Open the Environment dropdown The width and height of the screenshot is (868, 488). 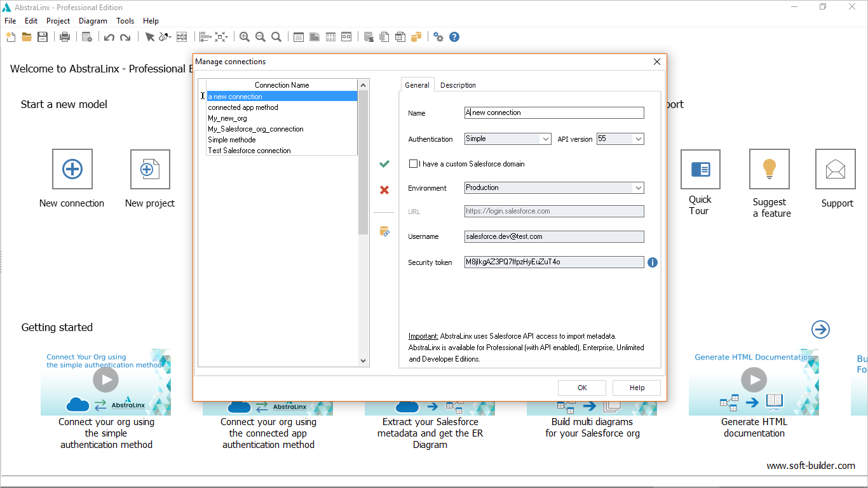pos(638,187)
